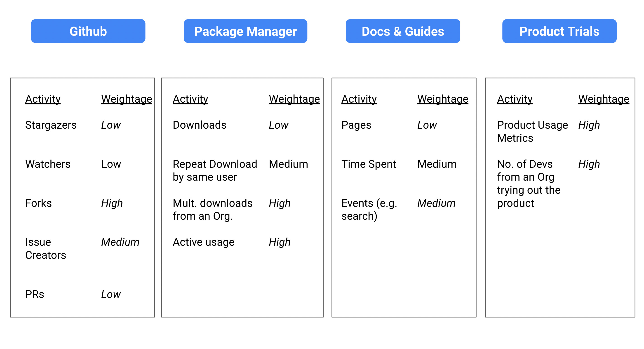Open the Product Trials button
Viewport: 644px width, 349px height.
559,31
